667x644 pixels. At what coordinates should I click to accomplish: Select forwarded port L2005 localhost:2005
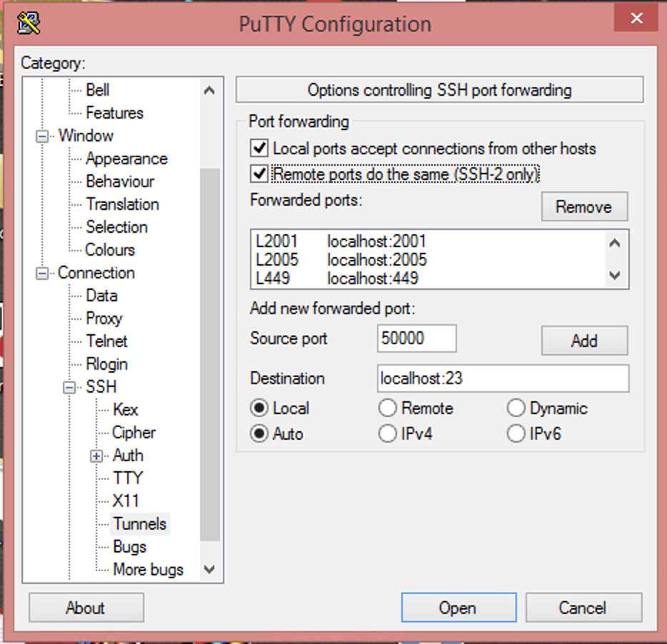pyautogui.click(x=428, y=259)
